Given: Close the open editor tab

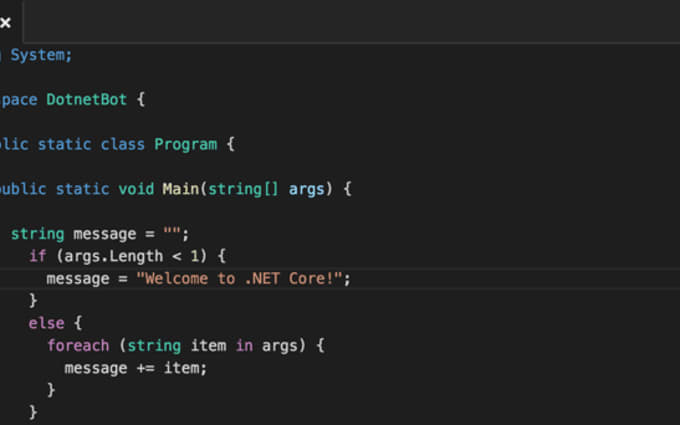Looking at the screenshot, I should click(x=5, y=22).
